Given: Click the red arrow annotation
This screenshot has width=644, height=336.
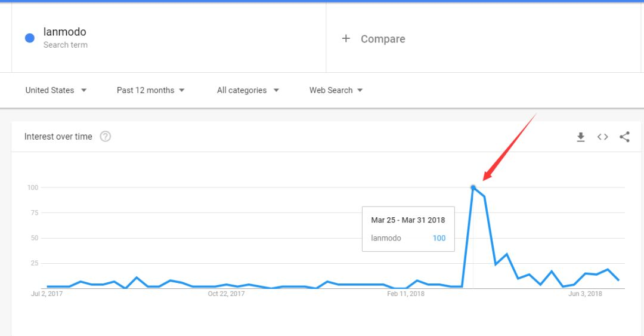Looking at the screenshot, I should [509, 147].
